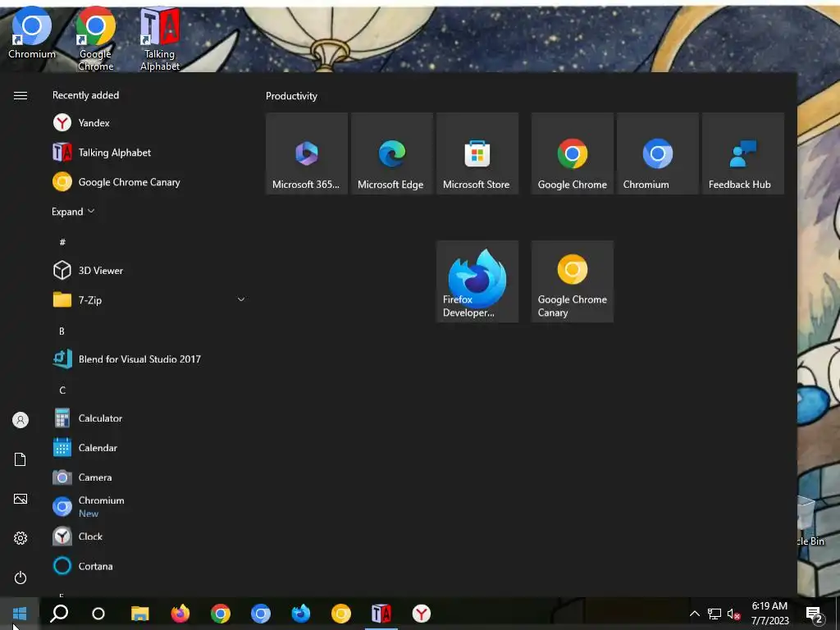
Task: Open the 3D Viewer app
Action: pos(149,271)
